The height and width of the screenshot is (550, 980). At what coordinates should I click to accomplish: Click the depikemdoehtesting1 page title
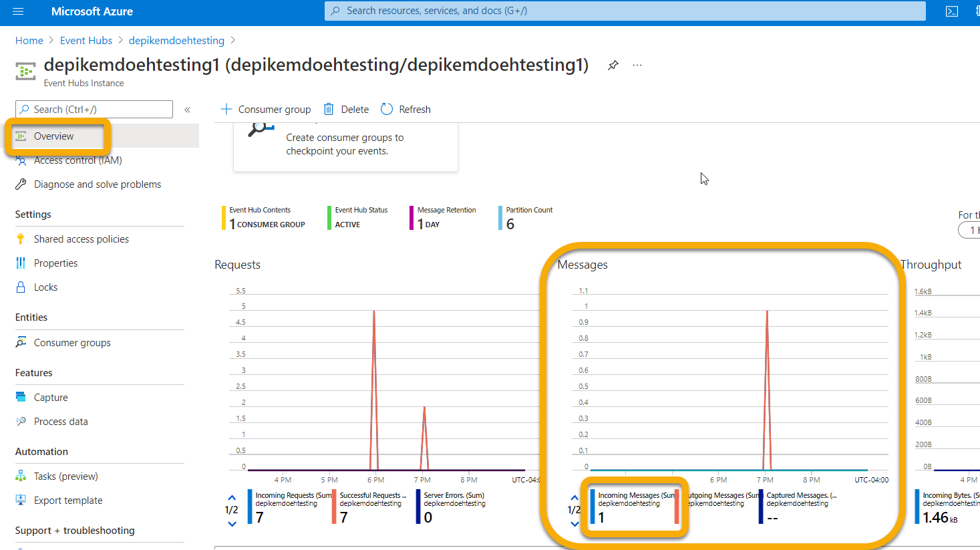click(316, 65)
